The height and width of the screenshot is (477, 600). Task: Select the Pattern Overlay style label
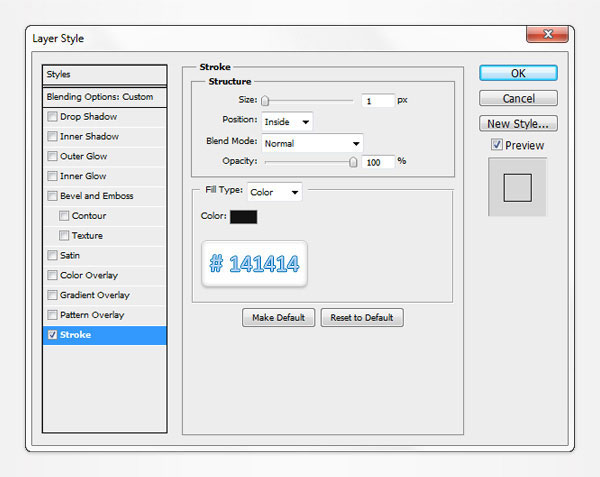[x=92, y=315]
